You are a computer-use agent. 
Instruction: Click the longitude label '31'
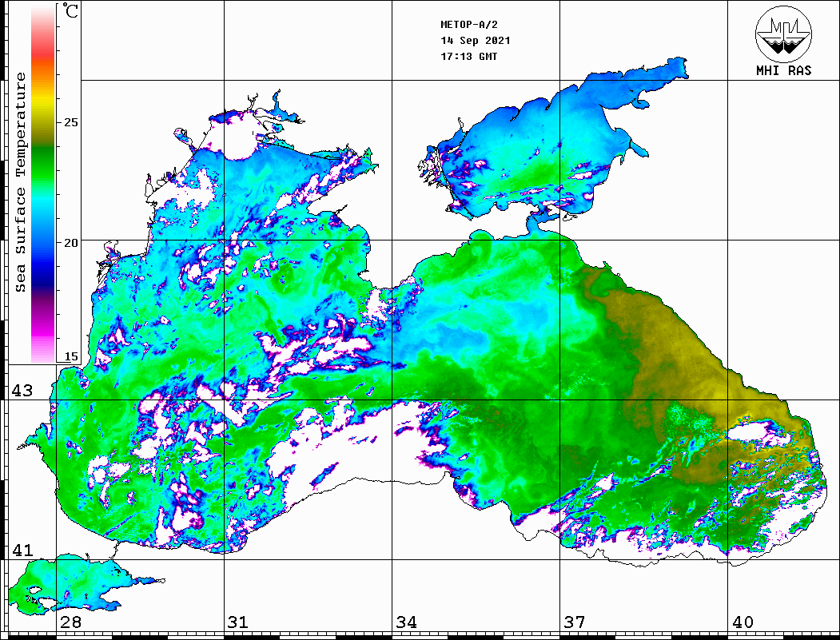(238, 622)
